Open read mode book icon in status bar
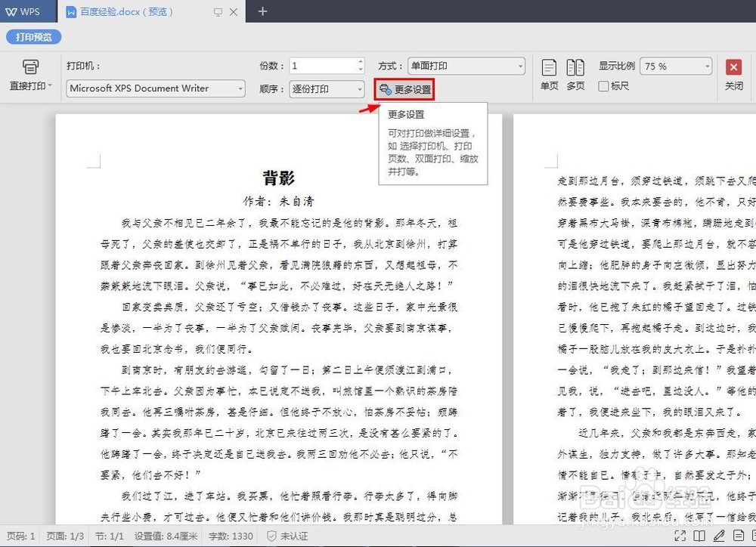 [x=701, y=536]
